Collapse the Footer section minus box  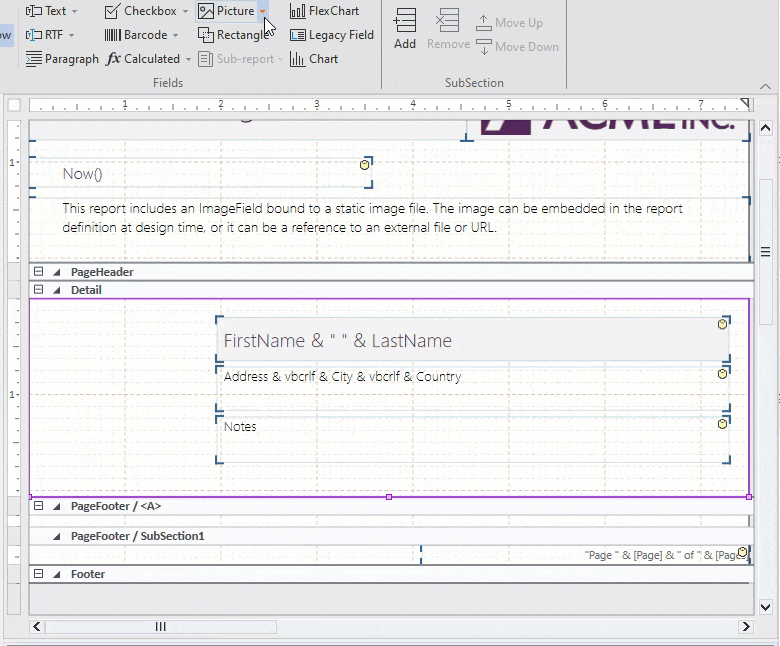[x=39, y=574]
